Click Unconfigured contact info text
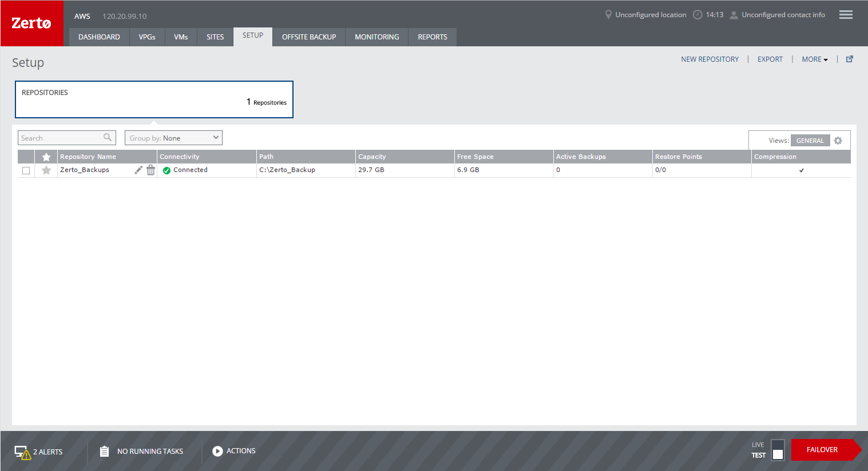The width and height of the screenshot is (868, 471). [x=783, y=15]
